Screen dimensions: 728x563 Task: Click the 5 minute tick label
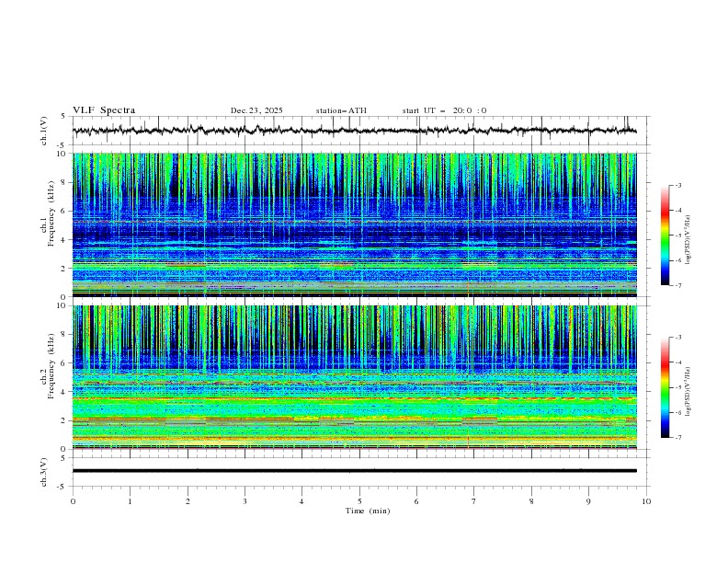359,501
